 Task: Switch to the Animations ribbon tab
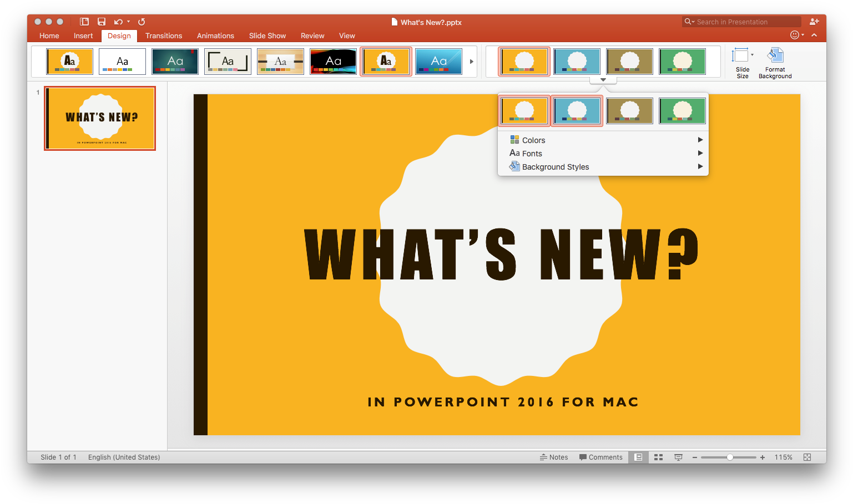[215, 35]
